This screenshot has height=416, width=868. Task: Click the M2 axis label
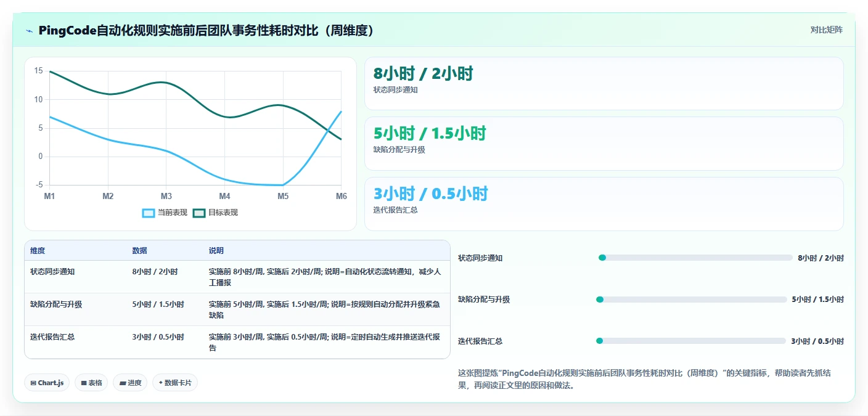[108, 196]
